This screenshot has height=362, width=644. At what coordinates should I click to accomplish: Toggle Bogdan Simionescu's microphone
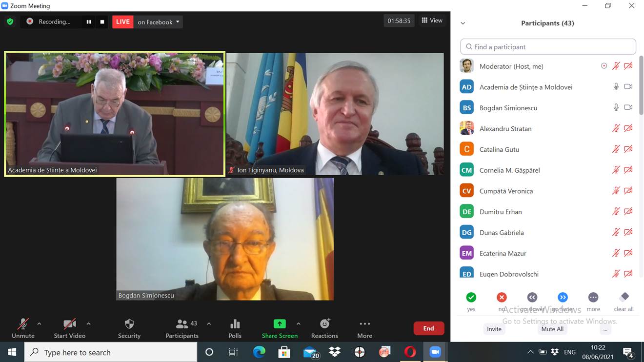(616, 107)
